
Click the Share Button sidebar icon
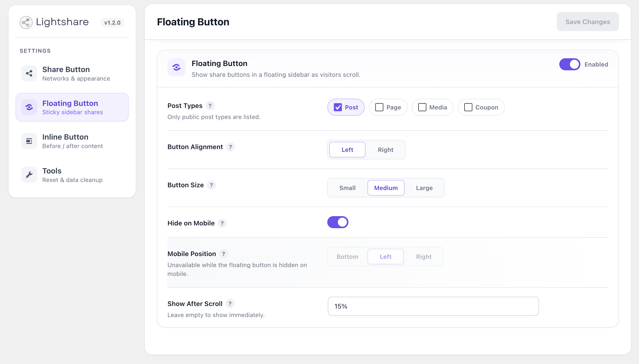tap(29, 73)
